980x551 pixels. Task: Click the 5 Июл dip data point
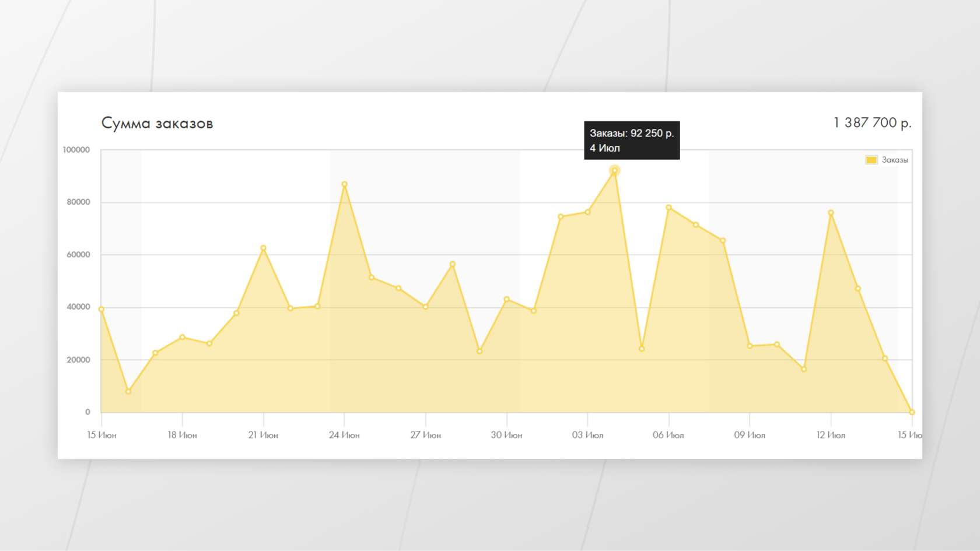point(642,349)
